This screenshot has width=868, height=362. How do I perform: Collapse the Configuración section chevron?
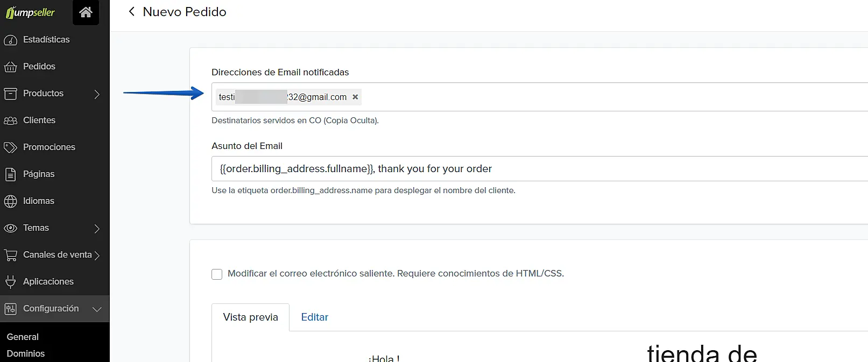click(x=97, y=309)
